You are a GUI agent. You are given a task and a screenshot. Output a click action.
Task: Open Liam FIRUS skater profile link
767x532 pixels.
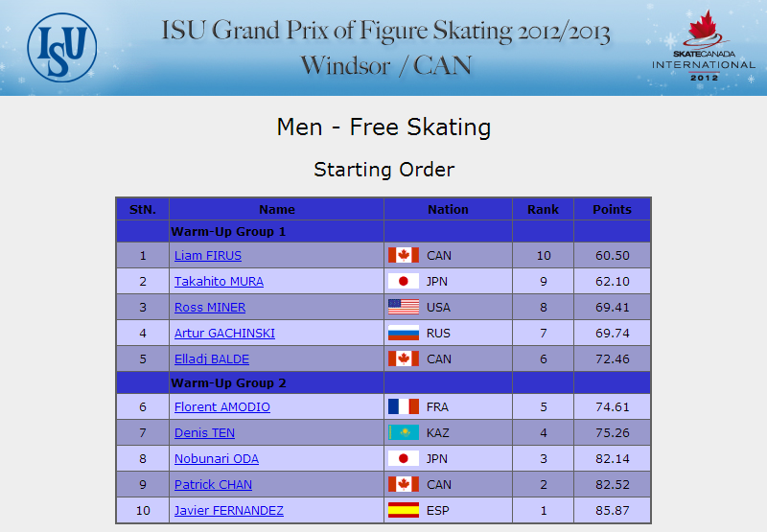click(x=208, y=256)
